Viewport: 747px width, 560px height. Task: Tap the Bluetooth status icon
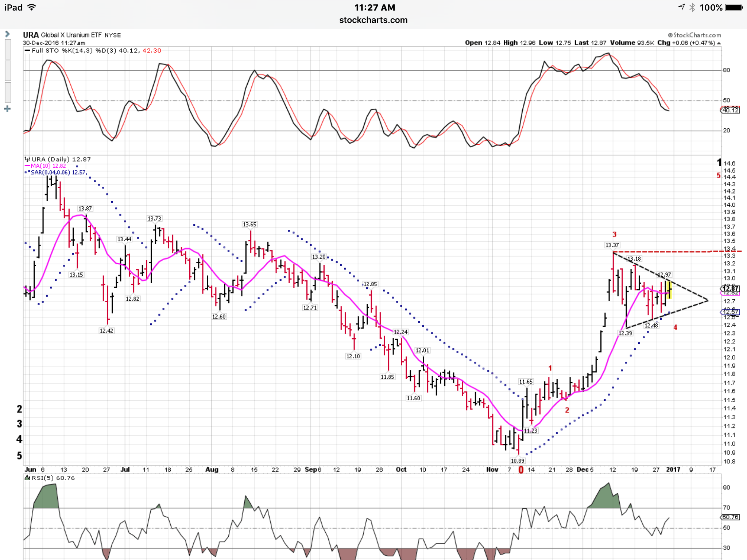[x=692, y=7]
